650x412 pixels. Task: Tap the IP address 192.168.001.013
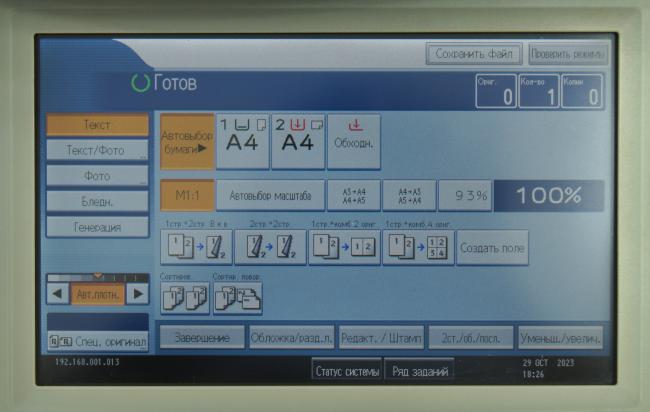(x=87, y=362)
